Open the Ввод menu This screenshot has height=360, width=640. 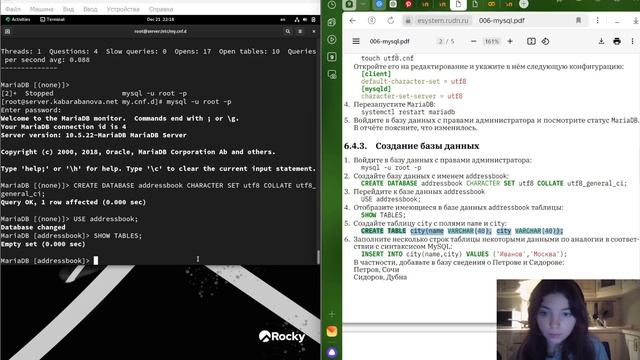coord(90,9)
